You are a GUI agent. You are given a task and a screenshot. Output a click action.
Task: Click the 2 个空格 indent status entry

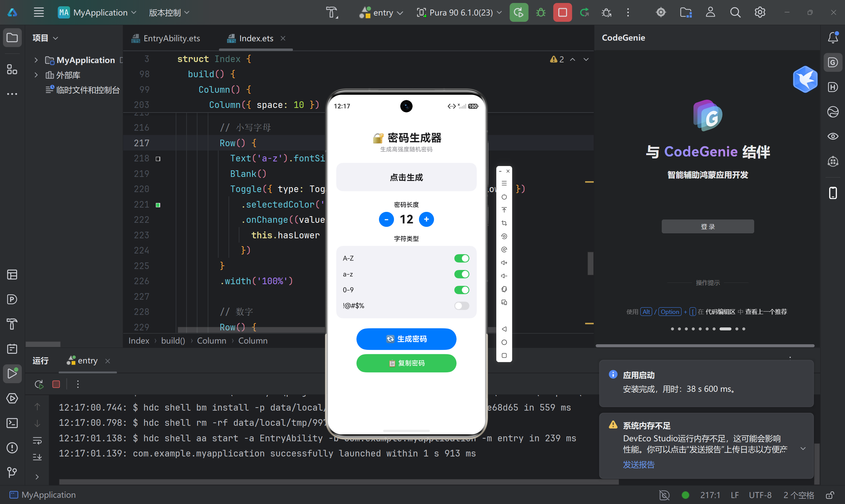point(798,495)
